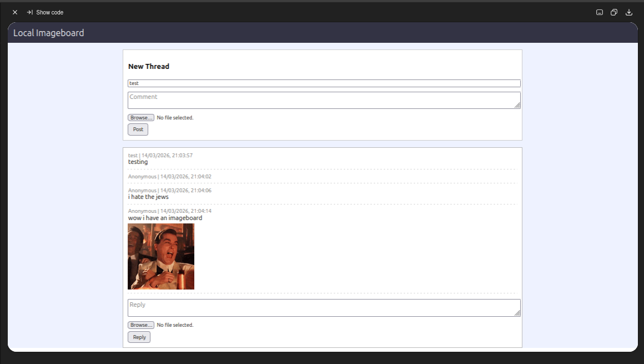Viewport: 644px width, 364px height.
Task: Click the Post button
Action: pos(138,129)
